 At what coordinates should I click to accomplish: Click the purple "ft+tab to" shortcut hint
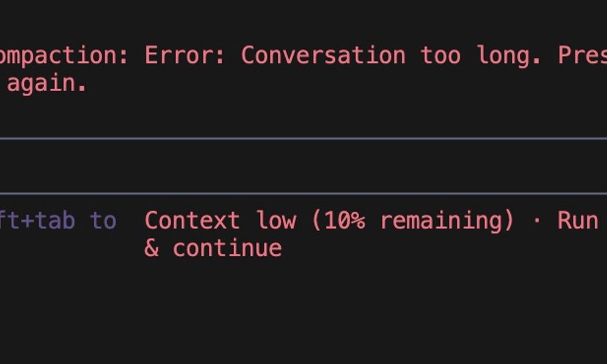[x=58, y=220]
